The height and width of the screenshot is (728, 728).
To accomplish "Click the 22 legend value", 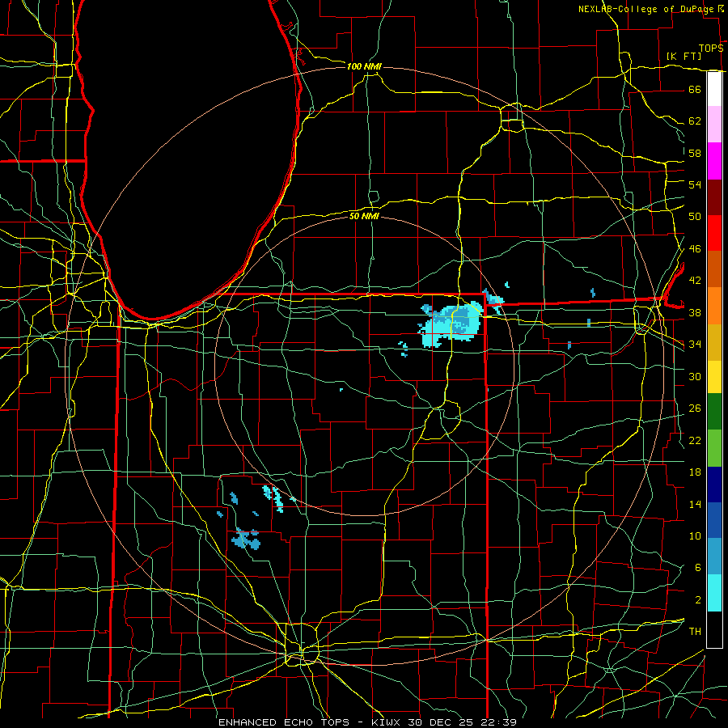I will pos(695,441).
